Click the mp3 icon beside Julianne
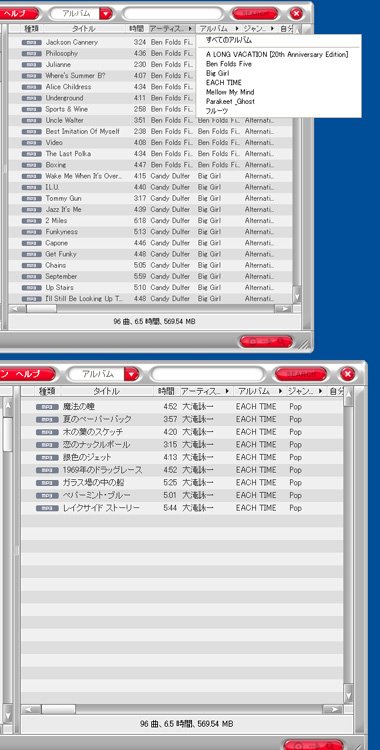Screen dimensions: 380x750 [32, 65]
